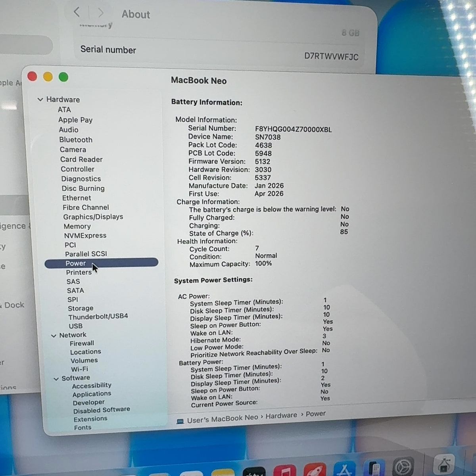Viewport: 476px width, 476px height.
Task: Select Applications under Software
Action: point(92,394)
